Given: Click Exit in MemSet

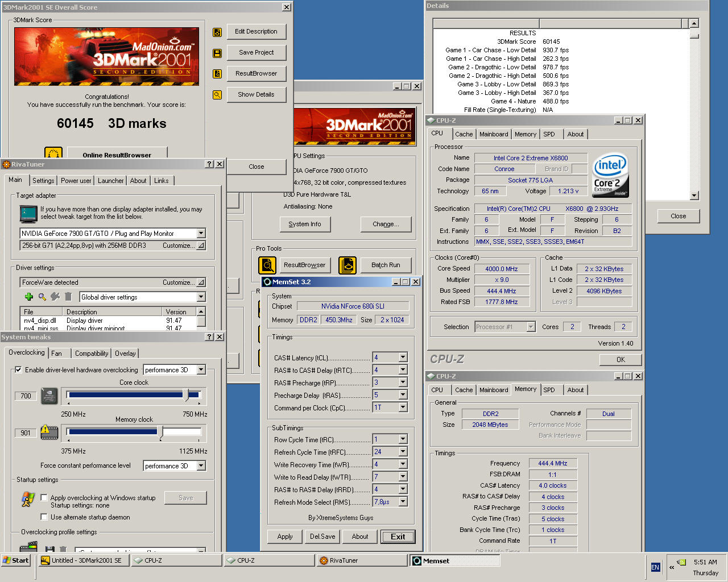Looking at the screenshot, I should point(398,537).
